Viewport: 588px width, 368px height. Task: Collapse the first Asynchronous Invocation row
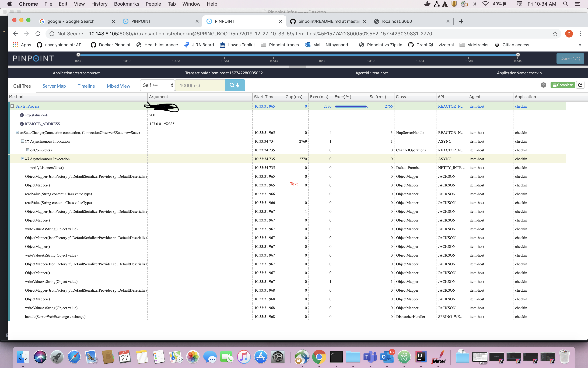[22, 141]
